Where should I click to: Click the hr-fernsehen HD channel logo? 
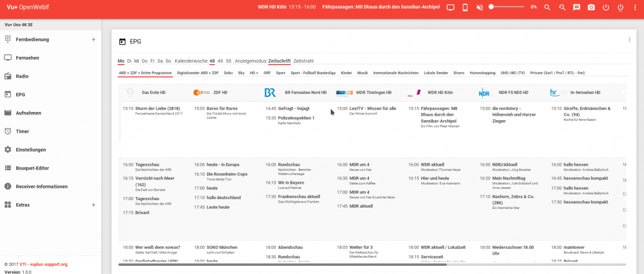point(558,93)
